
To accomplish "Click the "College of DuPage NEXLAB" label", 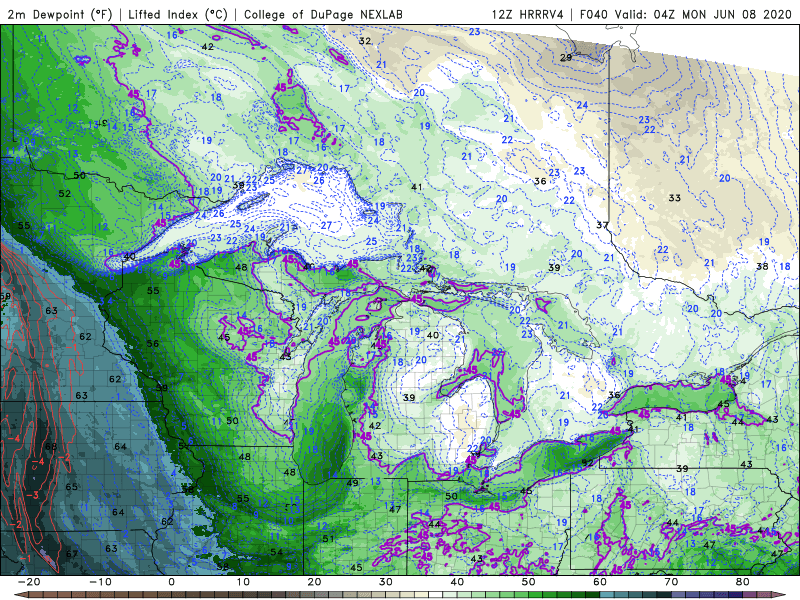I will tap(323, 15).
